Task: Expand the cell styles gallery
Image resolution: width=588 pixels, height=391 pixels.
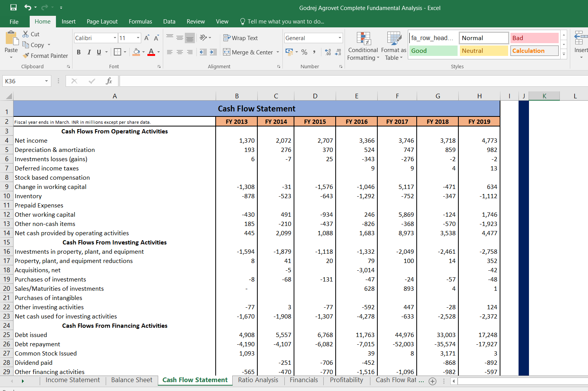Action: tap(564, 54)
